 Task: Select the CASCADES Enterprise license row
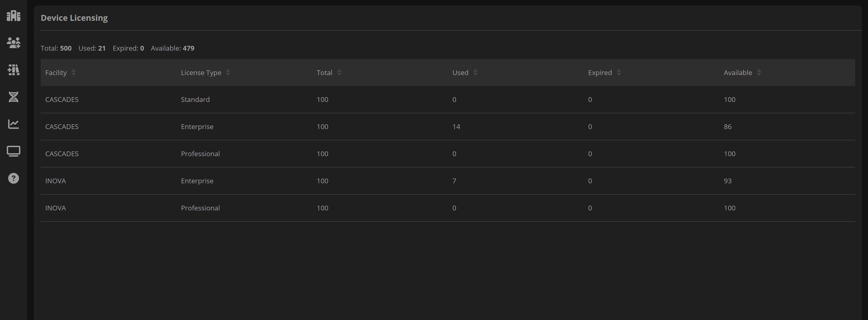(447, 127)
